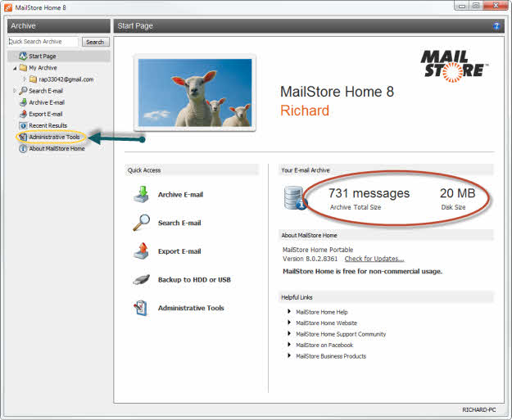
Task: Click the red-arrow Export E-mail Quick Access icon
Action: click(x=142, y=251)
